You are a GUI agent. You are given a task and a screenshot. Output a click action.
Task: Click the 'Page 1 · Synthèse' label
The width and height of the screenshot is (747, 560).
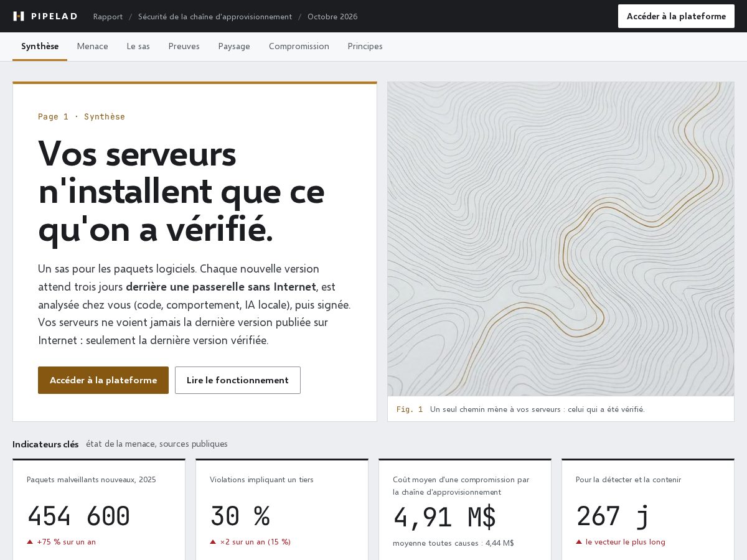click(82, 116)
